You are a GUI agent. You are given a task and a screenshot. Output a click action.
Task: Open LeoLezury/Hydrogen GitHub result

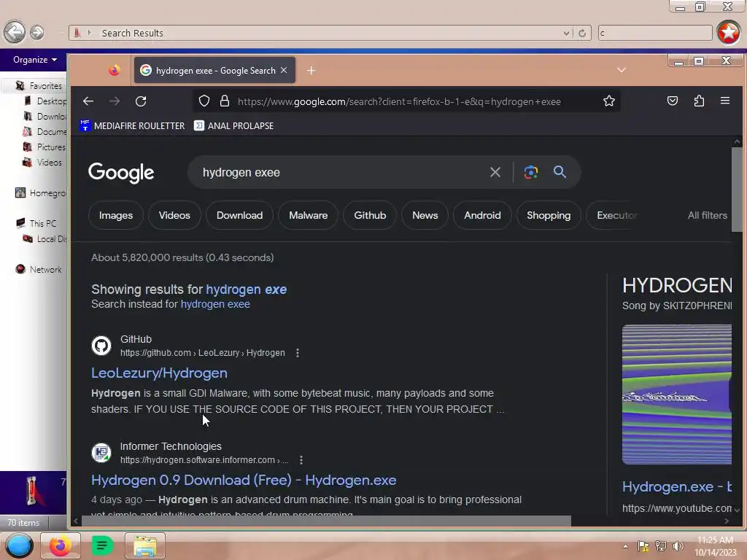click(159, 373)
